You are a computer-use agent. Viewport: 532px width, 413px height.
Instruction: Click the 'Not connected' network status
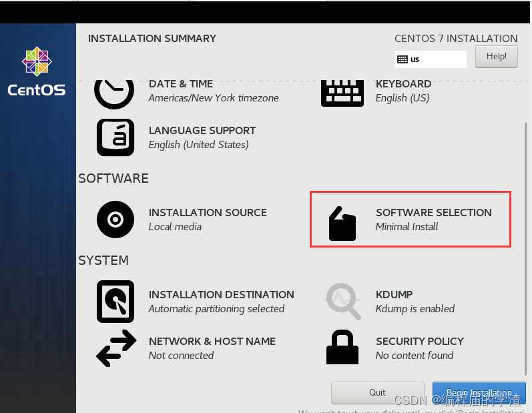coord(181,356)
